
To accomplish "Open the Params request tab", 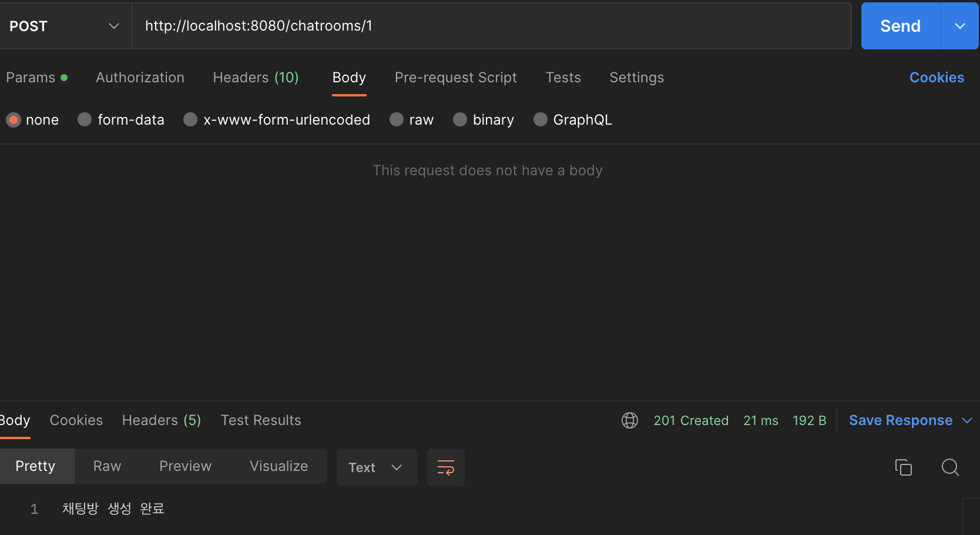I will pos(36,78).
